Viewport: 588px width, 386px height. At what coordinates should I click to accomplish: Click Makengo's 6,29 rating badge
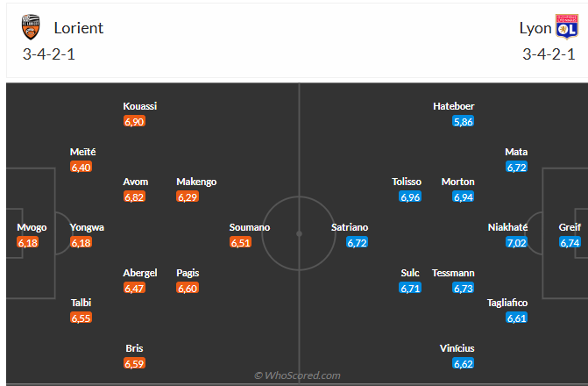point(188,197)
